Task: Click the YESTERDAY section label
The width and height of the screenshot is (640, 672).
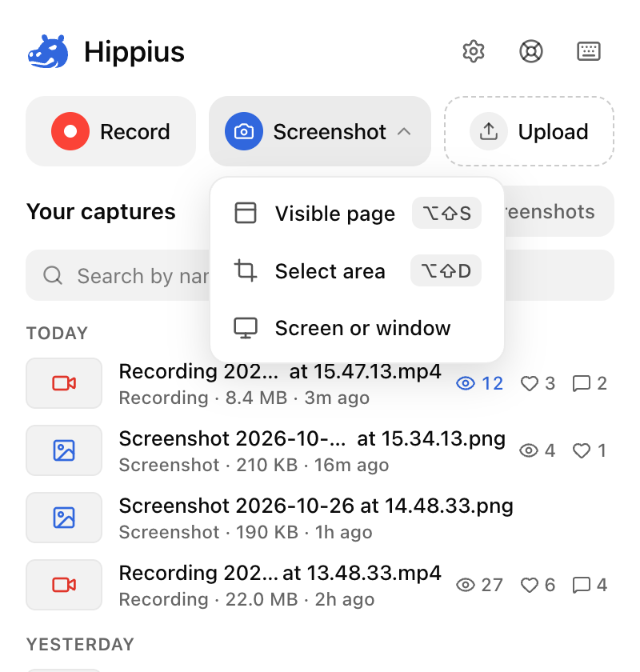Action: tap(80, 645)
